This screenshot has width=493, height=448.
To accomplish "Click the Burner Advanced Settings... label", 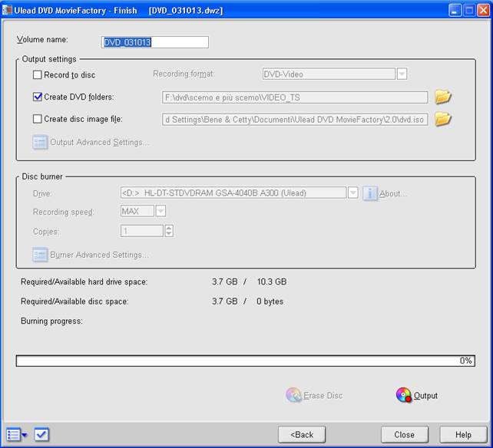I will (x=99, y=255).
